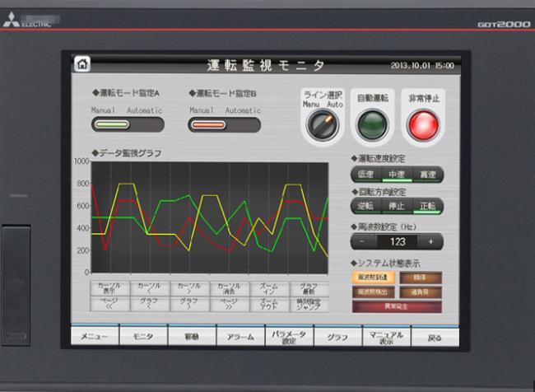
Task: Increase frequency with the plus button
Action: point(430,242)
